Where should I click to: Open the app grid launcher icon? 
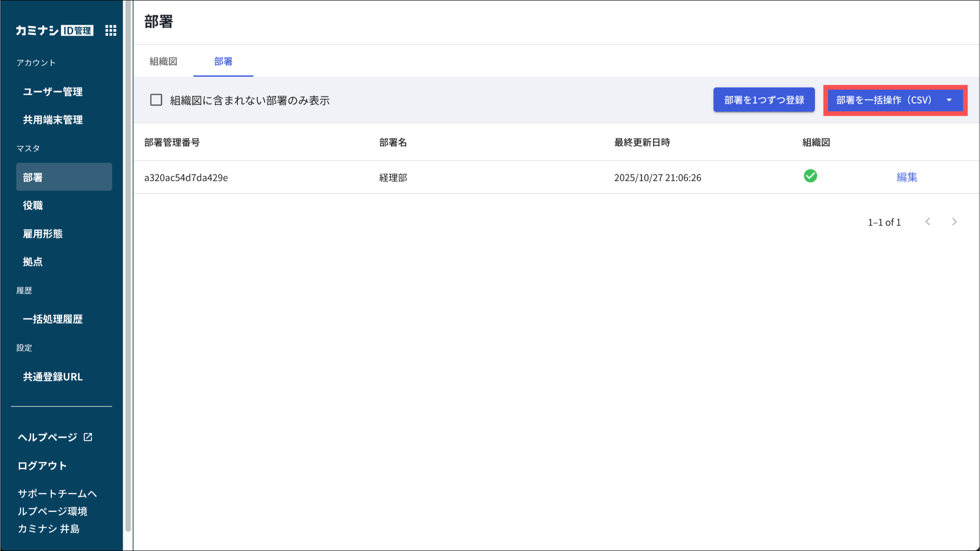(x=111, y=31)
